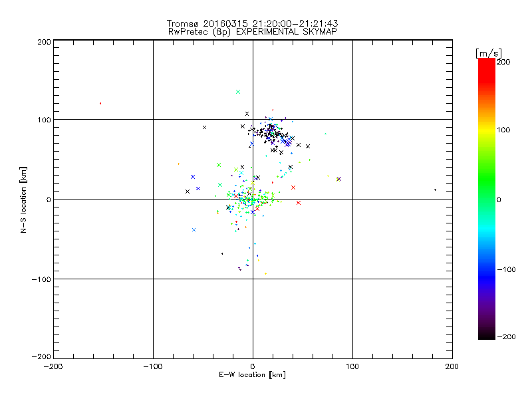Click the yellow point at the bottom near -100 km

coord(265,273)
